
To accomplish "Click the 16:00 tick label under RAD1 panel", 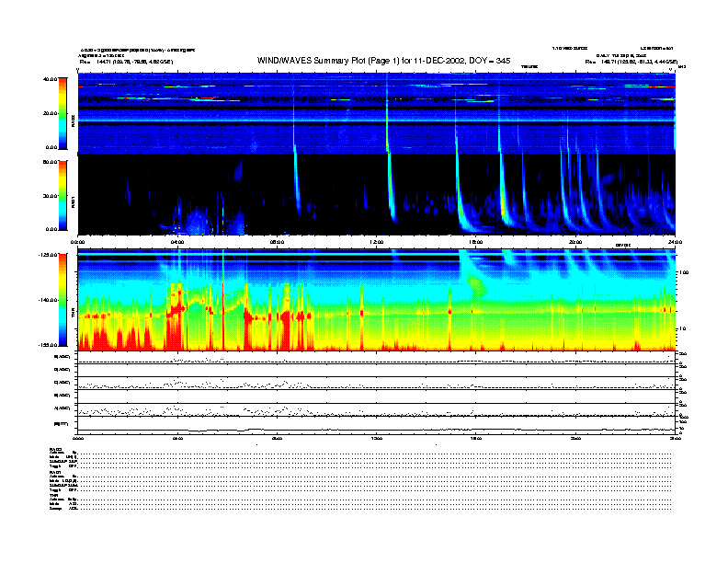I will [476, 242].
